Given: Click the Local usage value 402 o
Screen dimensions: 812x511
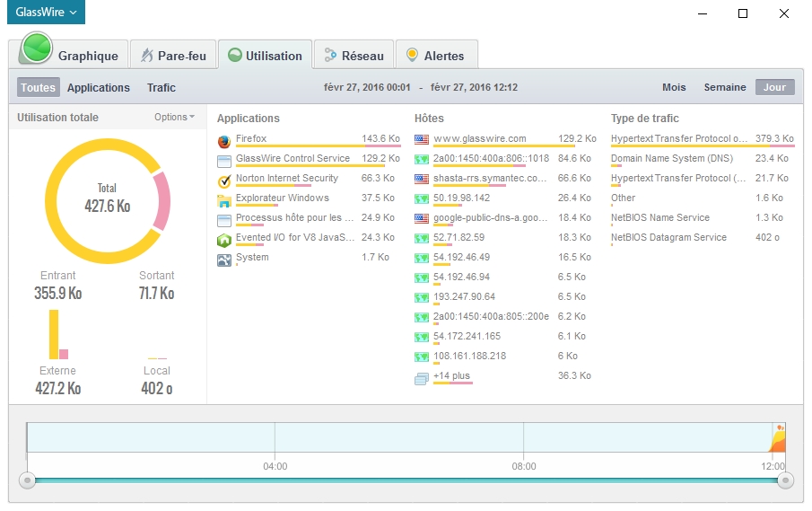Looking at the screenshot, I should click(x=156, y=388).
